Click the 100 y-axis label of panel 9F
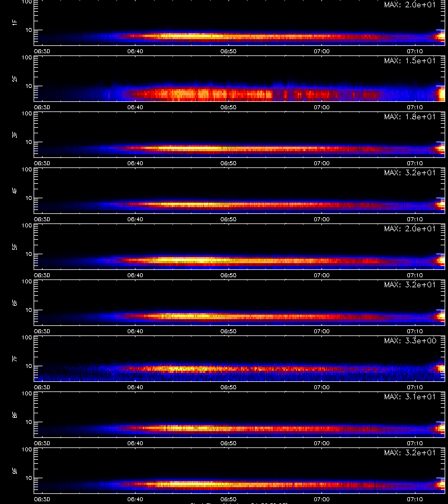Viewport: 448px width, 504px height. [27, 450]
